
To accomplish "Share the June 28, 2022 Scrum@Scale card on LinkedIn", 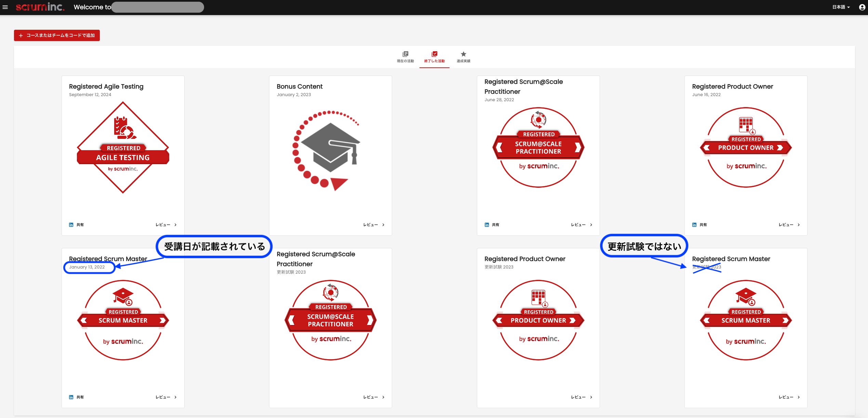I will pos(492,225).
